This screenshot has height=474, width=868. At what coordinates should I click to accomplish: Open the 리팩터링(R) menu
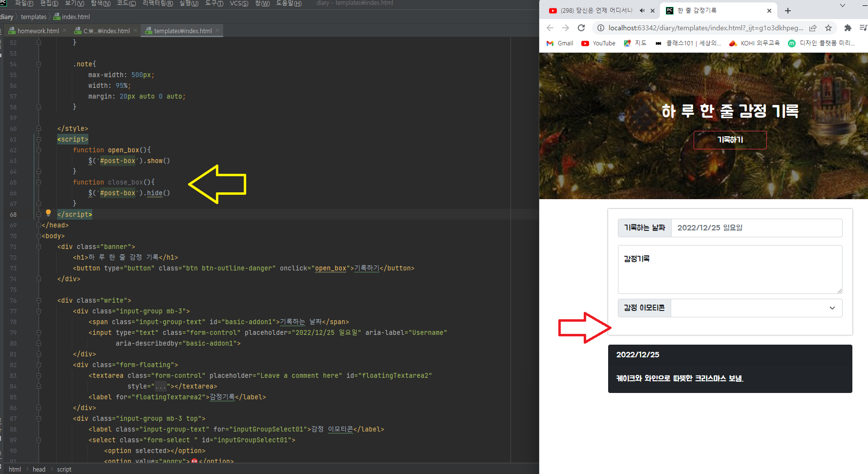point(158,3)
